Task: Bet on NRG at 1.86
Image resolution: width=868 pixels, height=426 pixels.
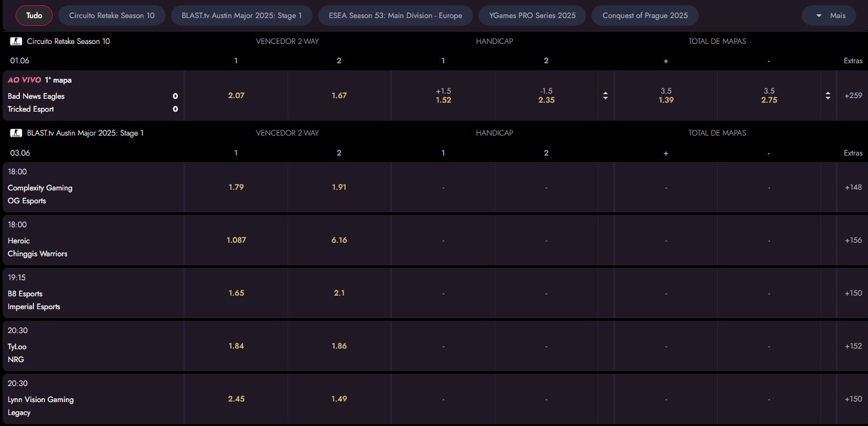Action: point(339,346)
